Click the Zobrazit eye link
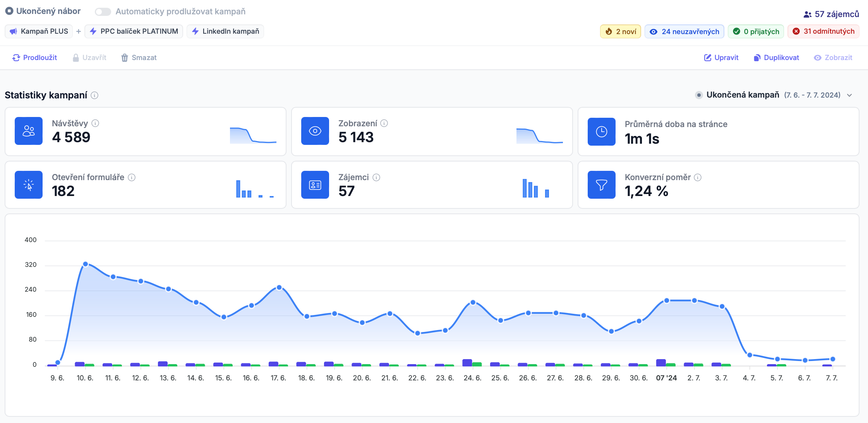Image resolution: width=868 pixels, height=423 pixels. click(833, 58)
